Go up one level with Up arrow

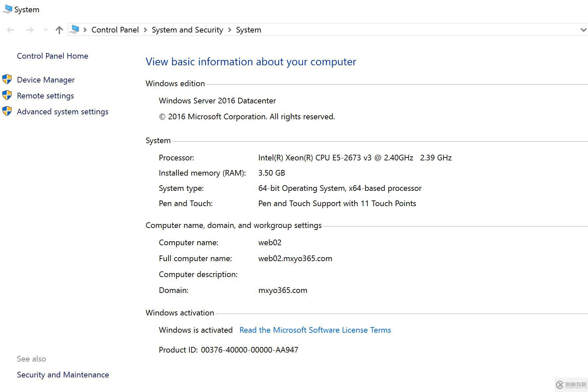coord(59,30)
